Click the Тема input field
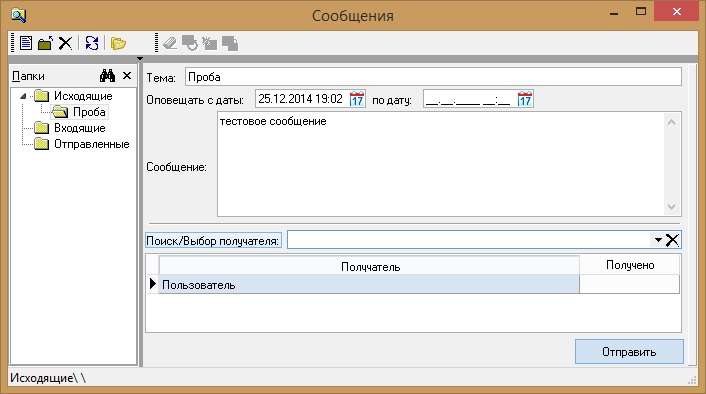The image size is (706, 394). pyautogui.click(x=433, y=77)
